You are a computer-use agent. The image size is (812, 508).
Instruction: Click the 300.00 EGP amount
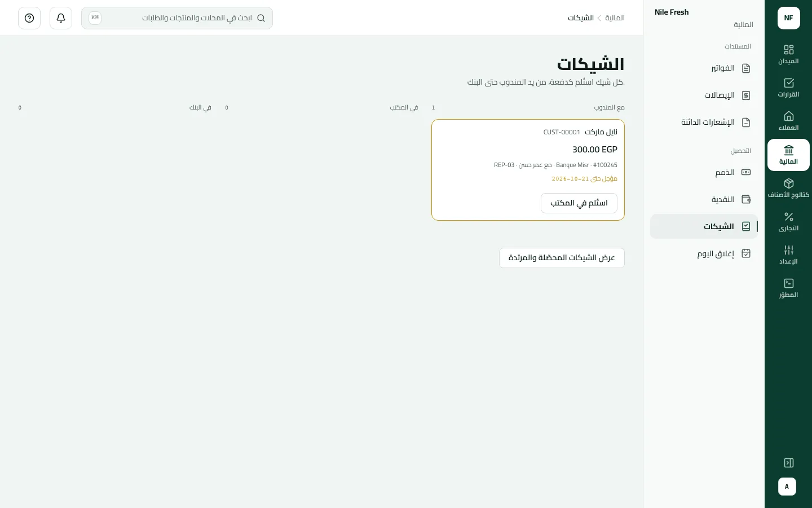(x=595, y=150)
